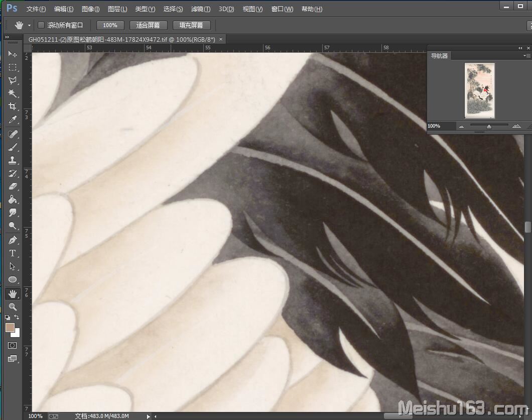Select the Brush tool
The image size is (532, 420).
click(13, 147)
